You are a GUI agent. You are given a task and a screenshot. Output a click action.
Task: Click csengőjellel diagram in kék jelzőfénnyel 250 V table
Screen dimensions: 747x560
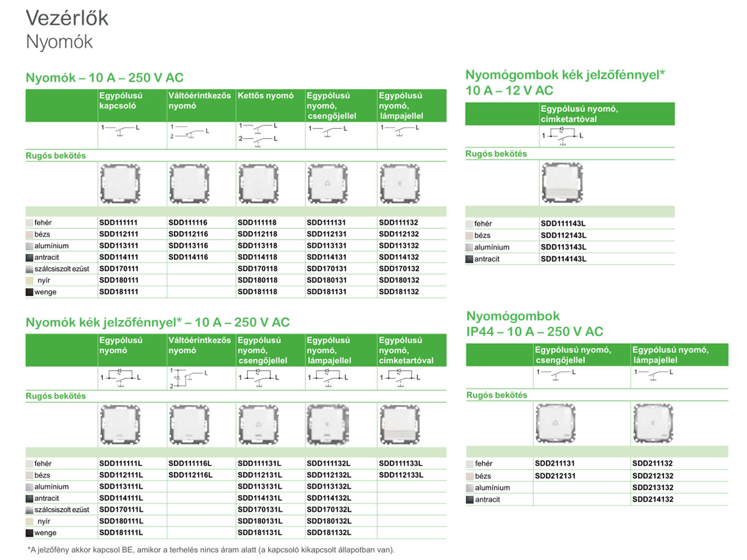tap(259, 378)
